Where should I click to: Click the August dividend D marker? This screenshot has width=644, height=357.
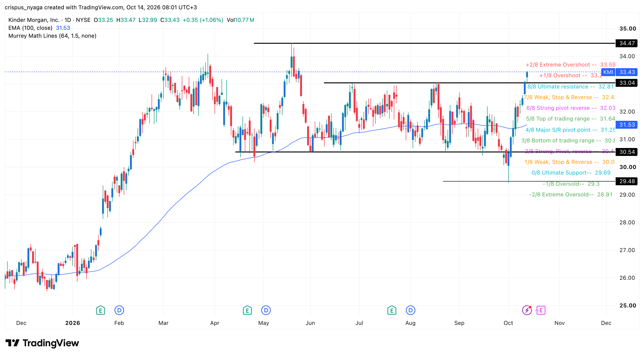(411, 310)
